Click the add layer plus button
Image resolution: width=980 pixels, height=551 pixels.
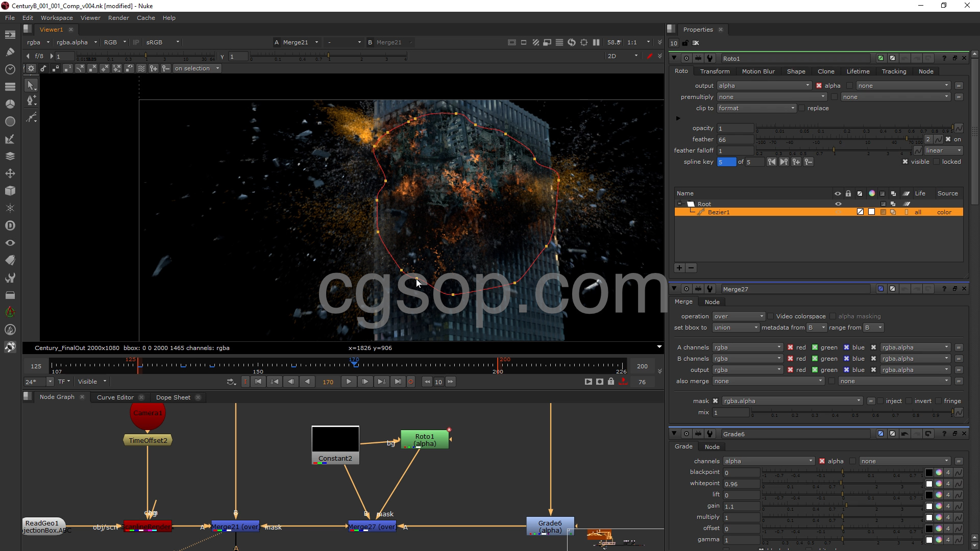point(679,268)
